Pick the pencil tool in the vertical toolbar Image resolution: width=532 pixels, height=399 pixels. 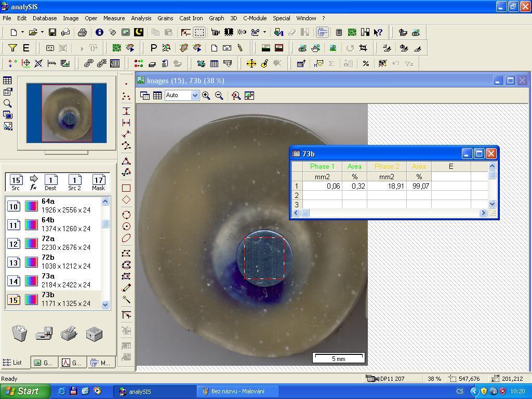tap(126, 288)
